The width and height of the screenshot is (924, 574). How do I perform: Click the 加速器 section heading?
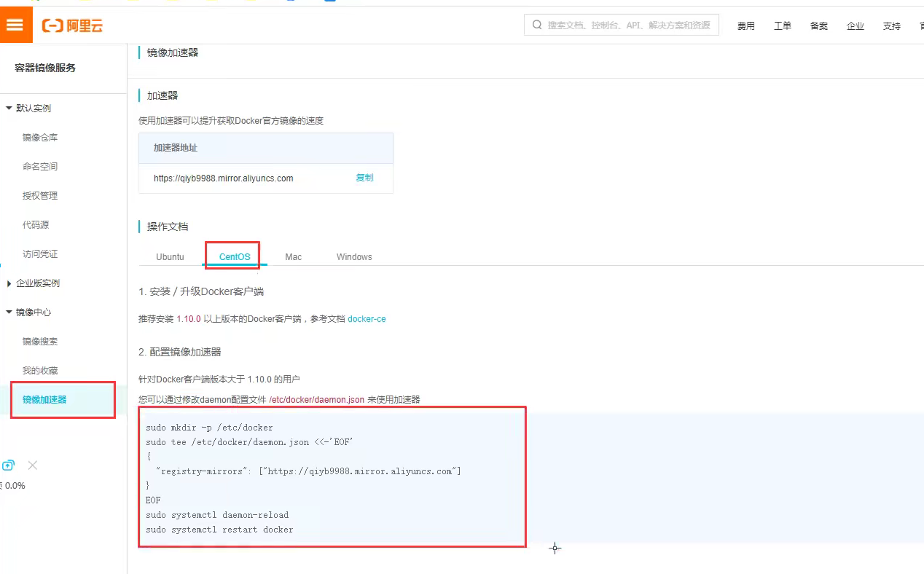click(163, 95)
